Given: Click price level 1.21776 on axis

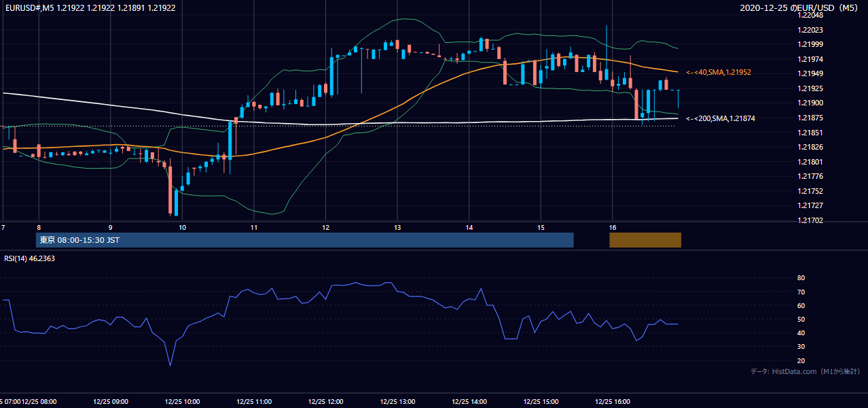Looking at the screenshot, I should tap(810, 177).
